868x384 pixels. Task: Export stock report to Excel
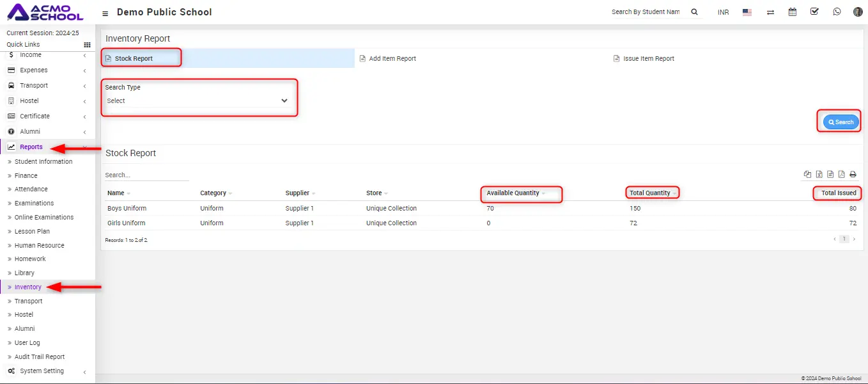[x=819, y=174]
